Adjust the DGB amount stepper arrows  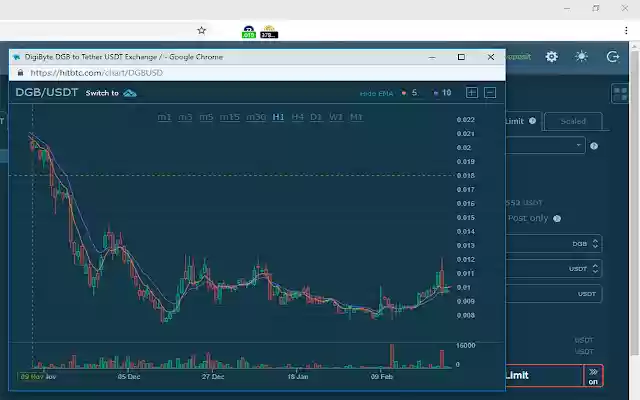(595, 244)
